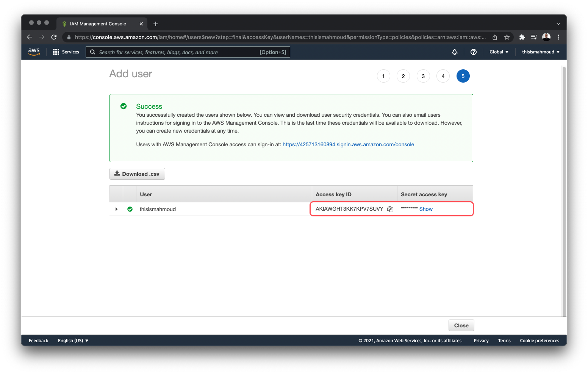The image size is (588, 374).
Task: Open the thisismahmoud account dropdown
Action: pos(540,52)
